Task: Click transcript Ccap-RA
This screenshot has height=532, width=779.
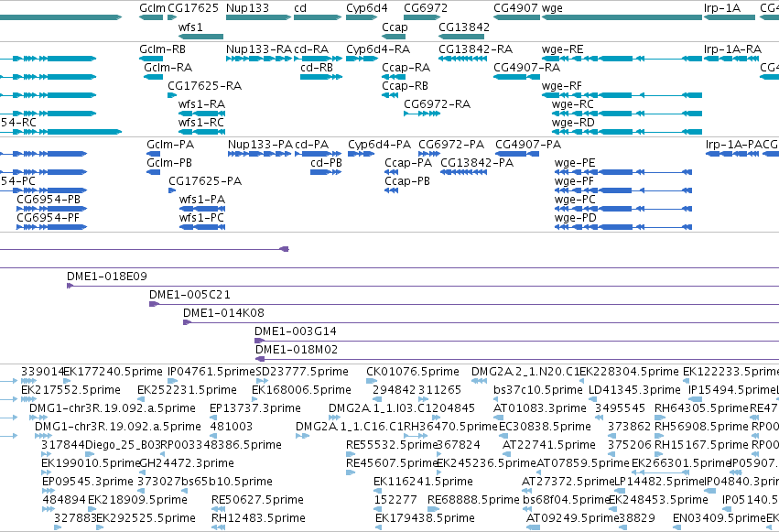Action: coord(394,77)
